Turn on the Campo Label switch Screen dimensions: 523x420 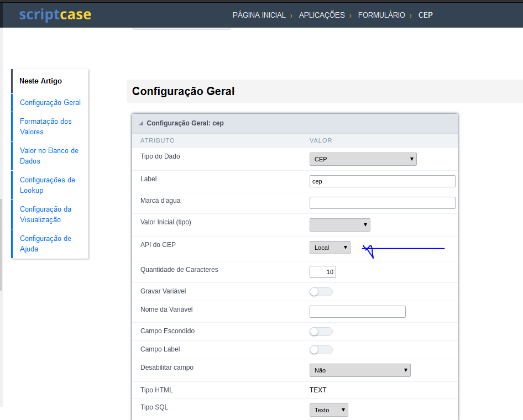pos(321,350)
